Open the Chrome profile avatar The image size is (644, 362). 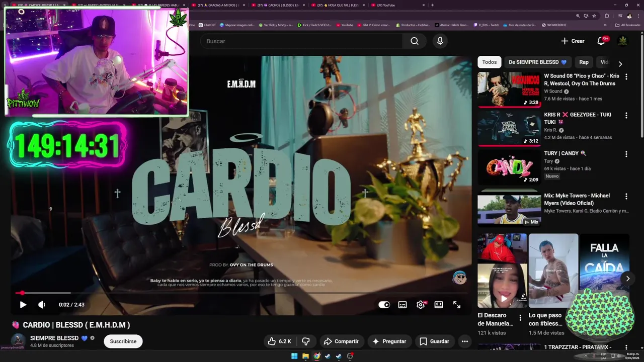click(629, 16)
